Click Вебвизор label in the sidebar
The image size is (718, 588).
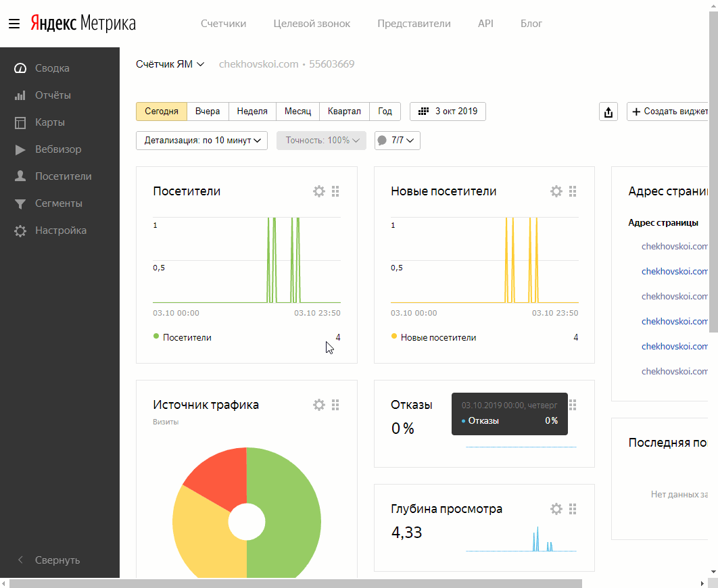pyautogui.click(x=58, y=149)
